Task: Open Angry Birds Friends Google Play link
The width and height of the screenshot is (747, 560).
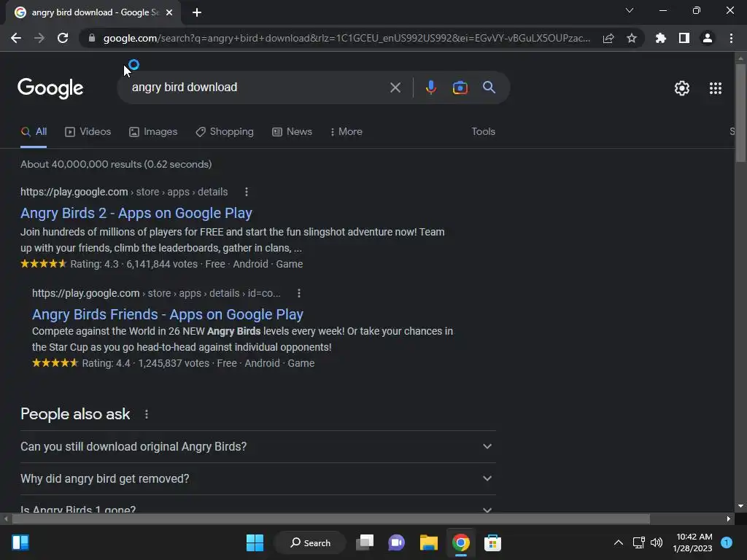Action: 168,314
